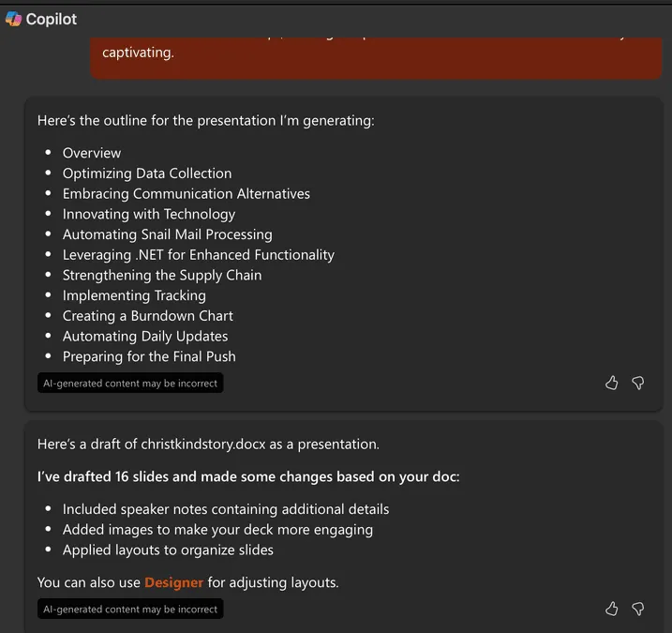The image size is (672, 633).
Task: Select "Embracing Communication Alternatives" item
Action: 186,194
